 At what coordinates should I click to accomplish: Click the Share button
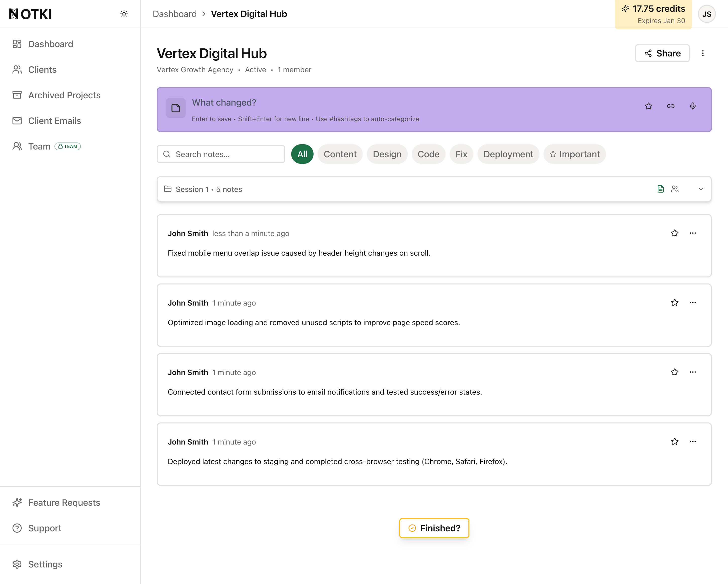click(x=662, y=53)
